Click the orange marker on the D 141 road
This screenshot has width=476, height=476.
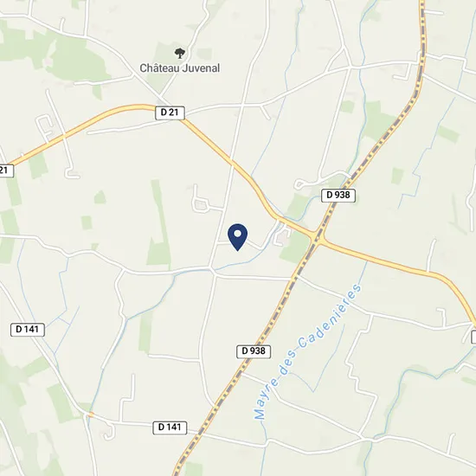[89, 415]
